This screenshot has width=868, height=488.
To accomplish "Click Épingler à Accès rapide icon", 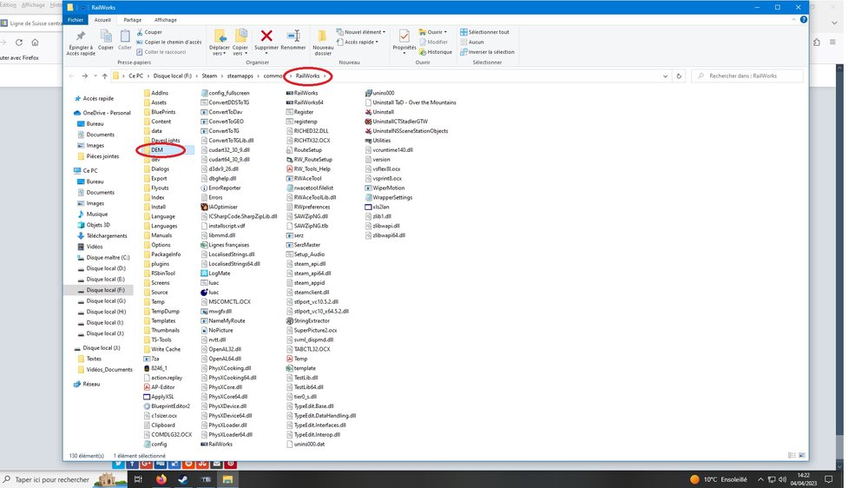I will click(81, 36).
